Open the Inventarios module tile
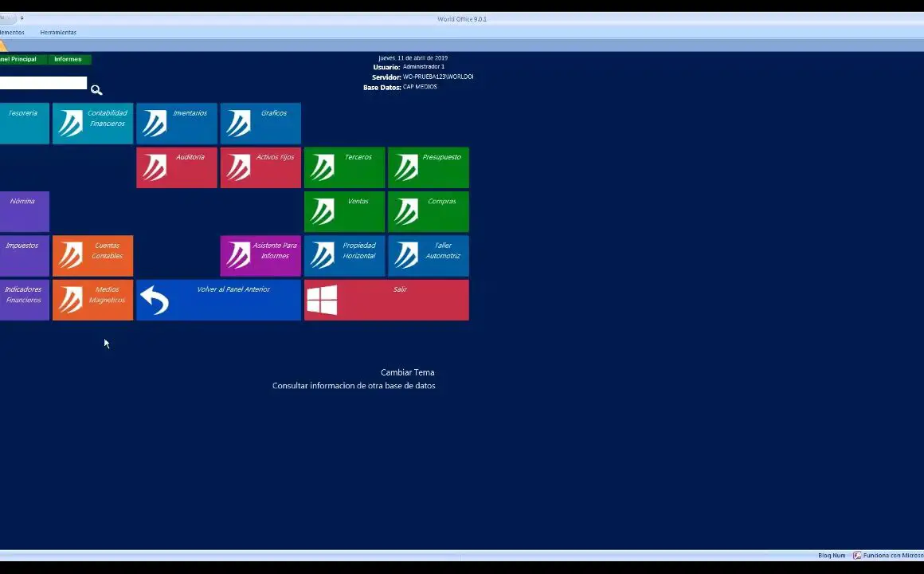 (177, 124)
